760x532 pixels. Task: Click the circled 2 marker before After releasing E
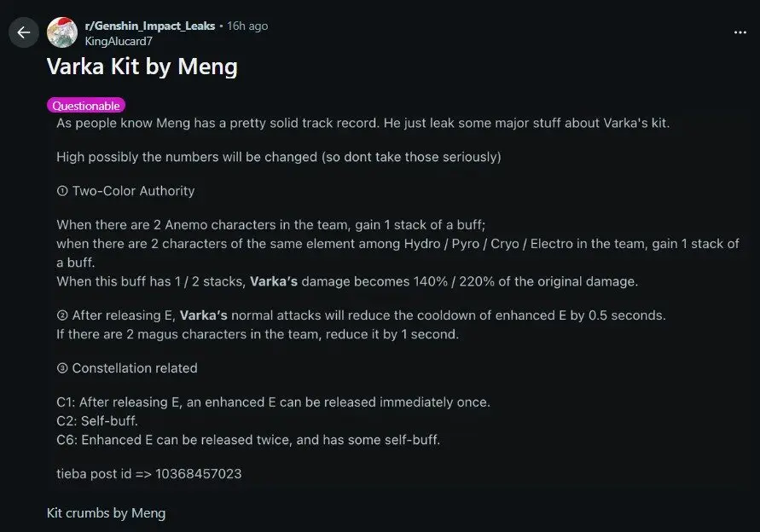coord(62,315)
